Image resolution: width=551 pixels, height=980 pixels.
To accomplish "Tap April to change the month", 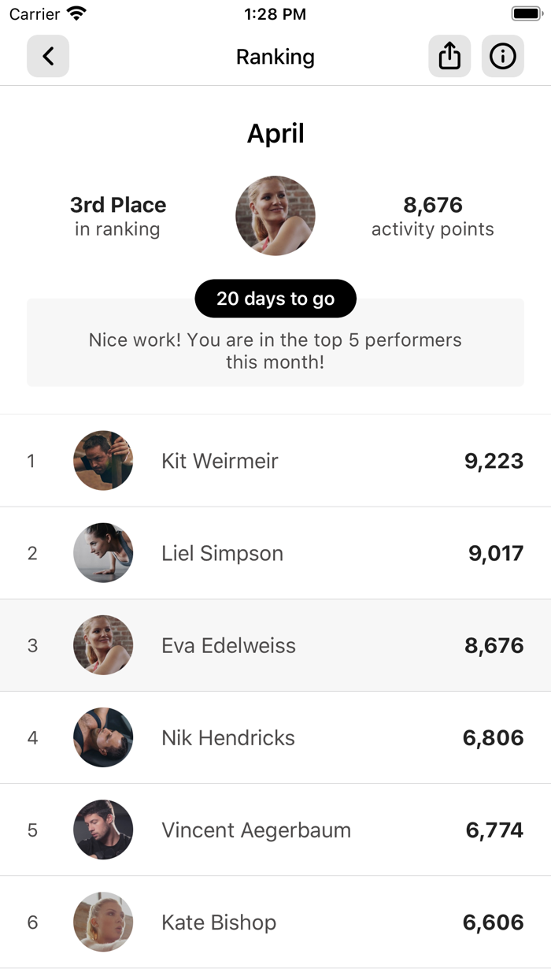I will pyautogui.click(x=275, y=132).
